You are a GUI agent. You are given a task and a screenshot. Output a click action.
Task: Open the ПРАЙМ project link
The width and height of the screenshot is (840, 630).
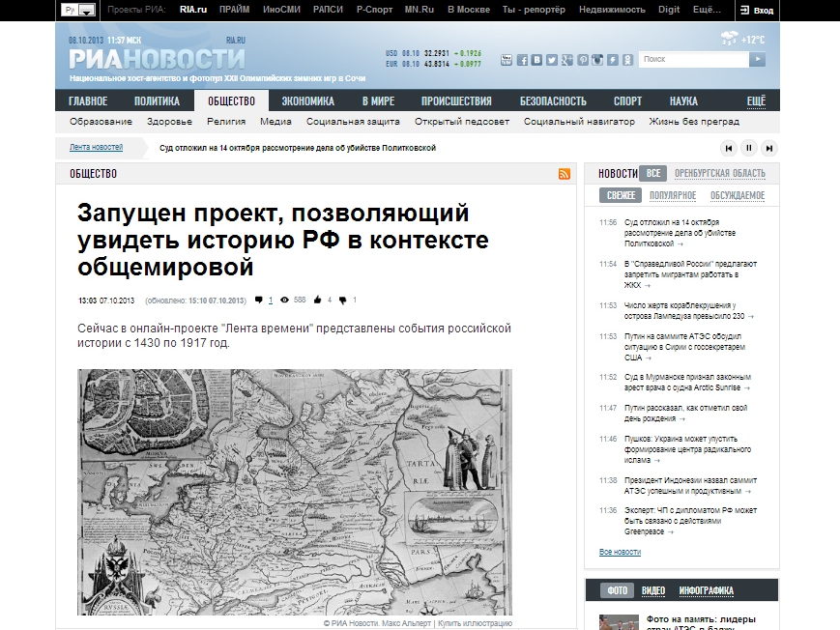(x=234, y=10)
